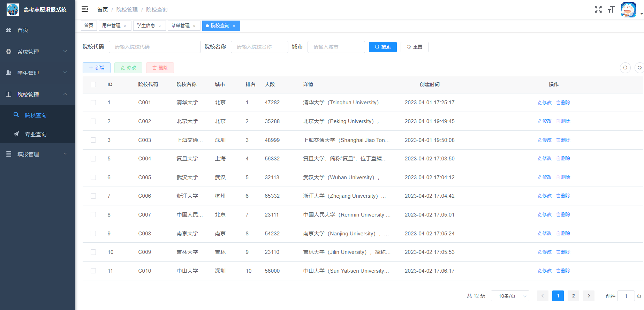
Task: Focus 院校名称 input field
Action: tap(259, 47)
